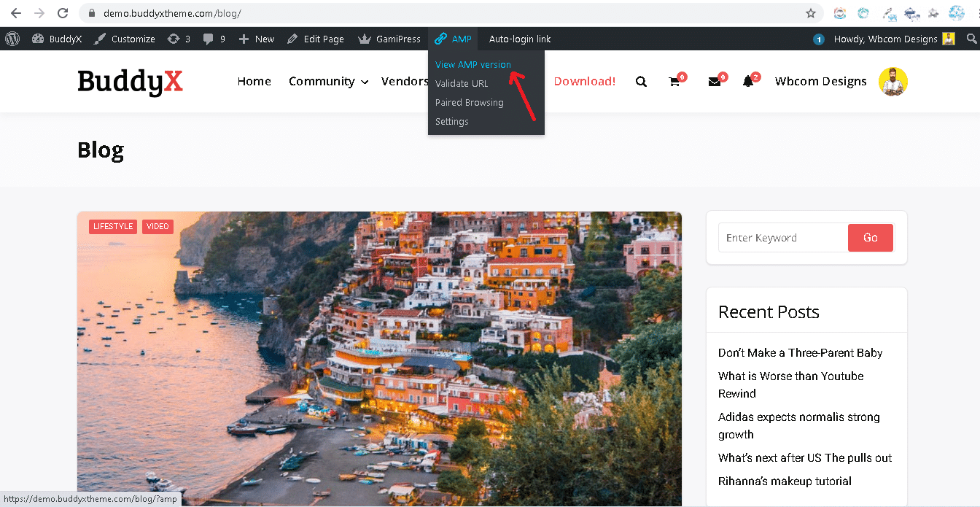
Task: Open post Don't Make a Three-Parent Baby
Action: tap(800, 352)
